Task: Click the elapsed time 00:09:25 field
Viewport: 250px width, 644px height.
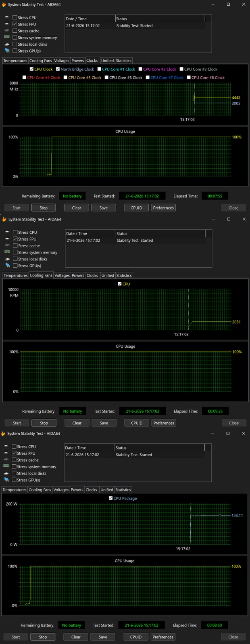Action: pos(215,411)
